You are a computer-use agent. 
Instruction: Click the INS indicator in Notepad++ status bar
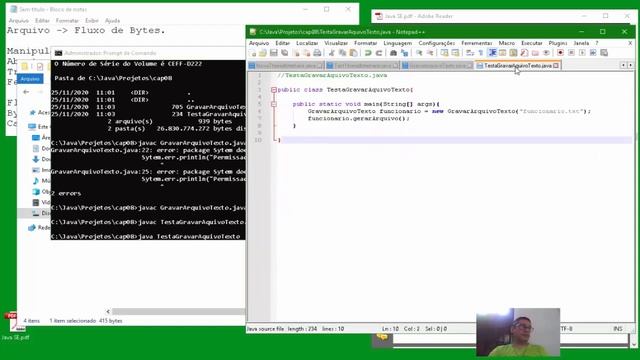coord(618,329)
